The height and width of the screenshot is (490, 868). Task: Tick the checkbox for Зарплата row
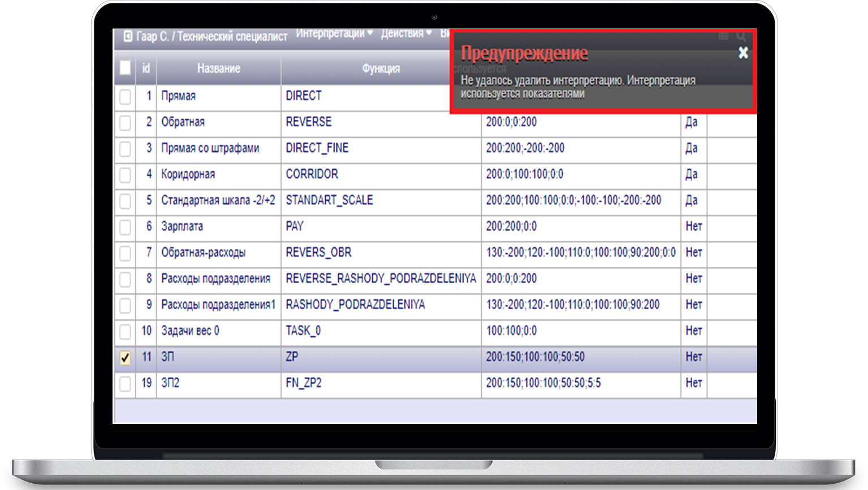pyautogui.click(x=125, y=227)
